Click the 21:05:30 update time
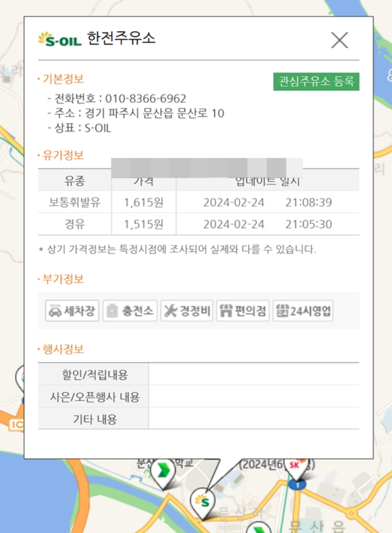 pyautogui.click(x=308, y=224)
